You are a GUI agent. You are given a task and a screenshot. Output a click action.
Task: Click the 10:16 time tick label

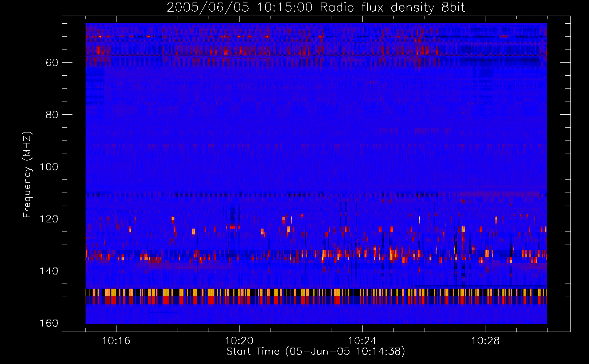point(116,341)
